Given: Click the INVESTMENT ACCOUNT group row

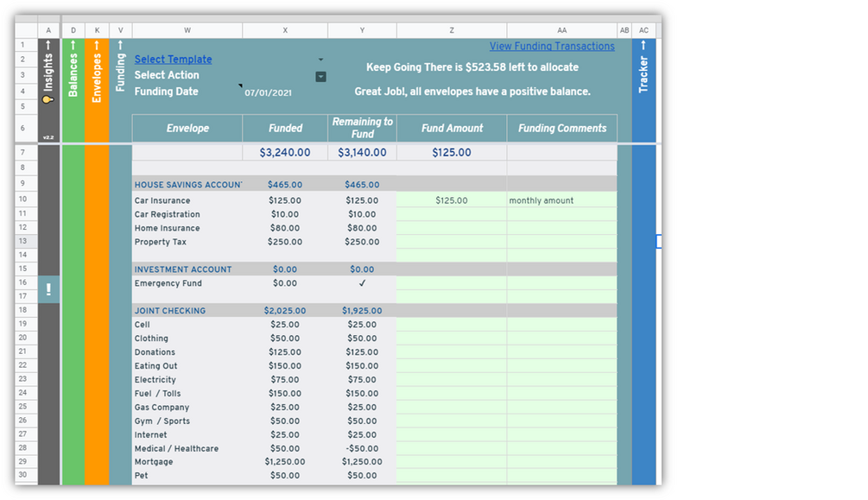Looking at the screenshot, I should [374, 269].
